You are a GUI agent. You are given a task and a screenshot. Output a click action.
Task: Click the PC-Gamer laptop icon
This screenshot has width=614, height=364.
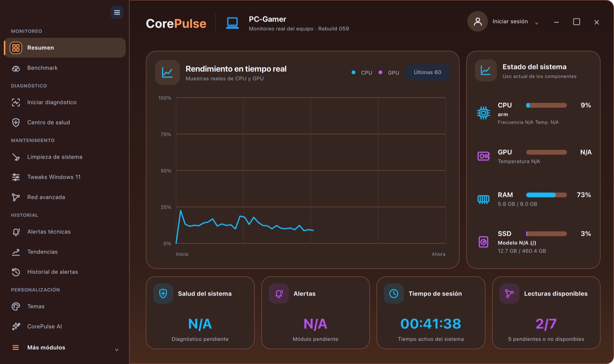[232, 23]
